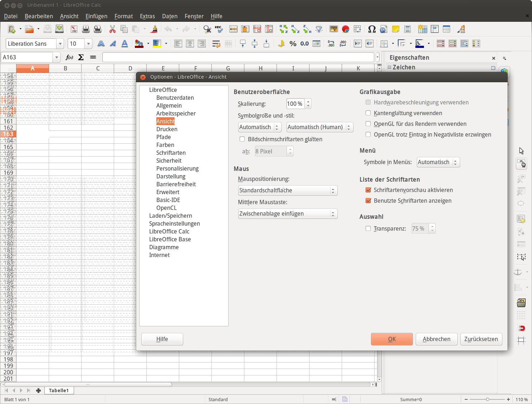Open the Einfügen menu
The image size is (532, 404).
click(x=96, y=16)
